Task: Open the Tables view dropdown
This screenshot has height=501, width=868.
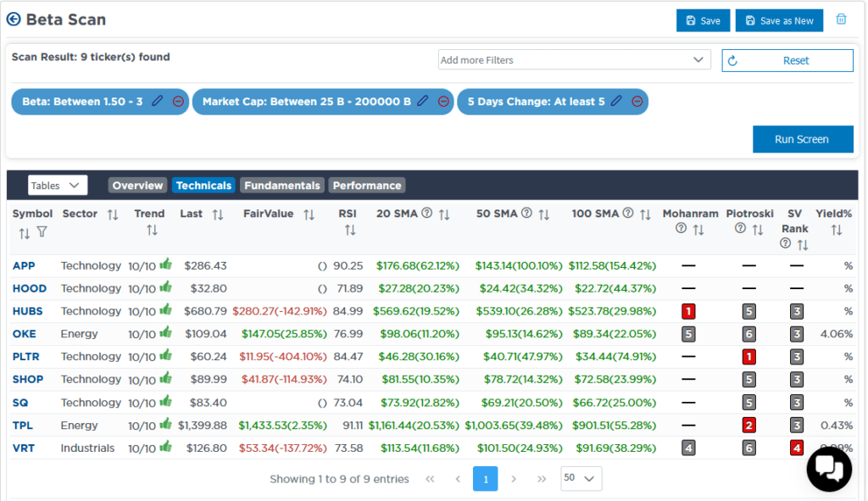Action: 58,186
